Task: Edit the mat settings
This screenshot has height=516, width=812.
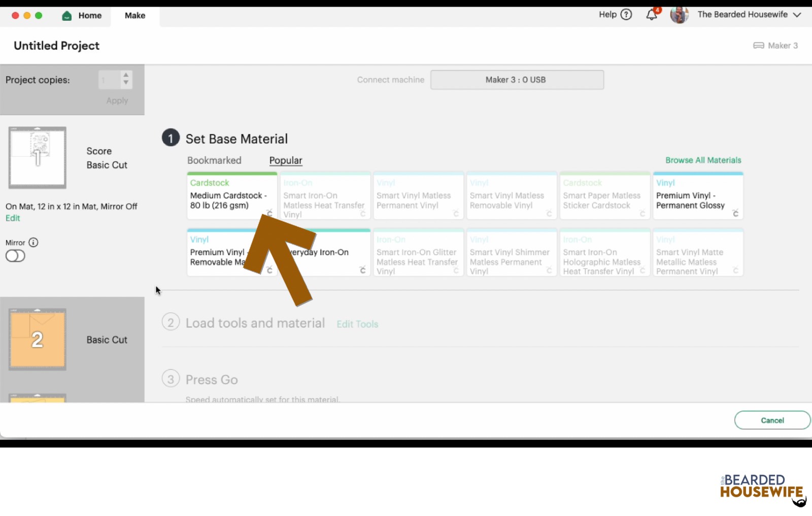Action: [13, 218]
